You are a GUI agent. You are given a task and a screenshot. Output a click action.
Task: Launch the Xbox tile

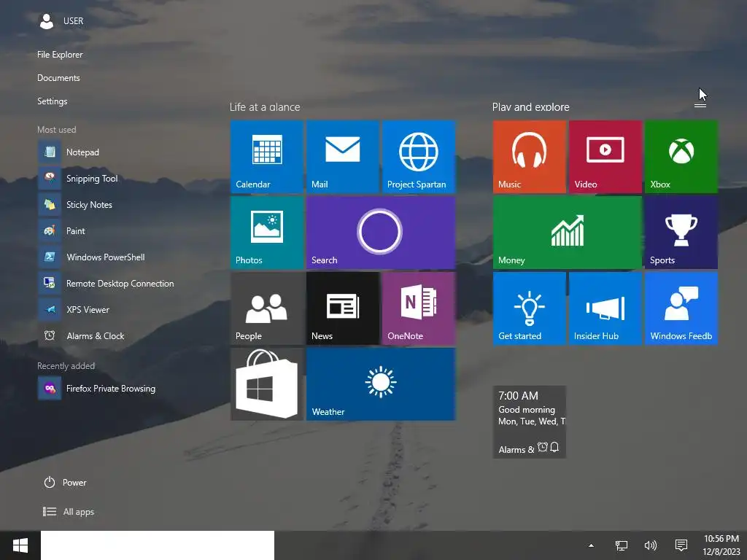pyautogui.click(x=681, y=157)
